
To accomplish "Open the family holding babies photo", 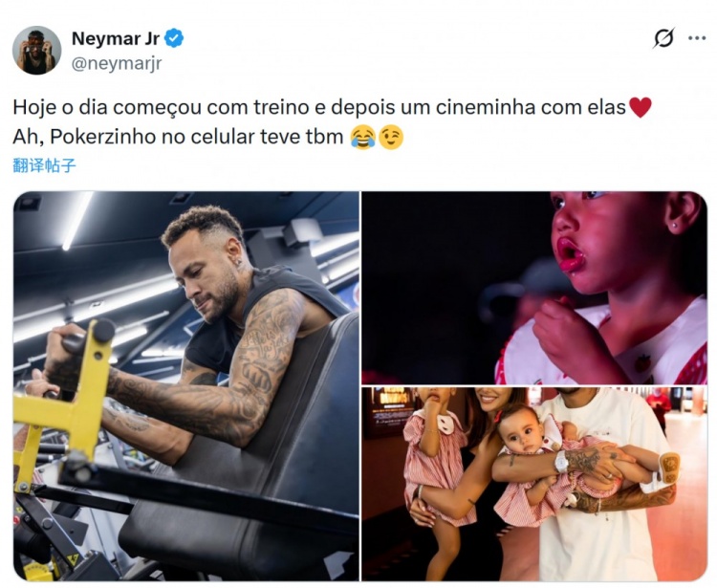I will pyautogui.click(x=534, y=484).
